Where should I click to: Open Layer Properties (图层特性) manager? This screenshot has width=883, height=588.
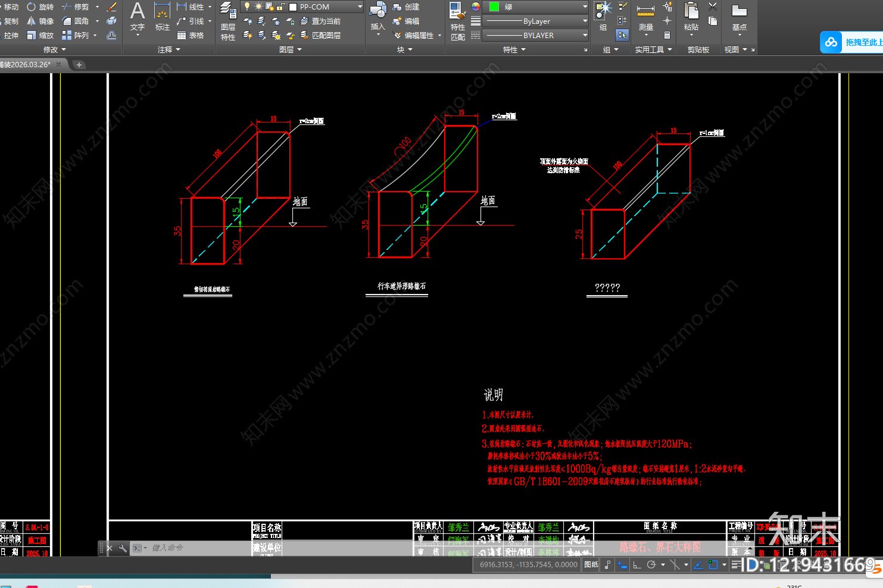click(228, 21)
